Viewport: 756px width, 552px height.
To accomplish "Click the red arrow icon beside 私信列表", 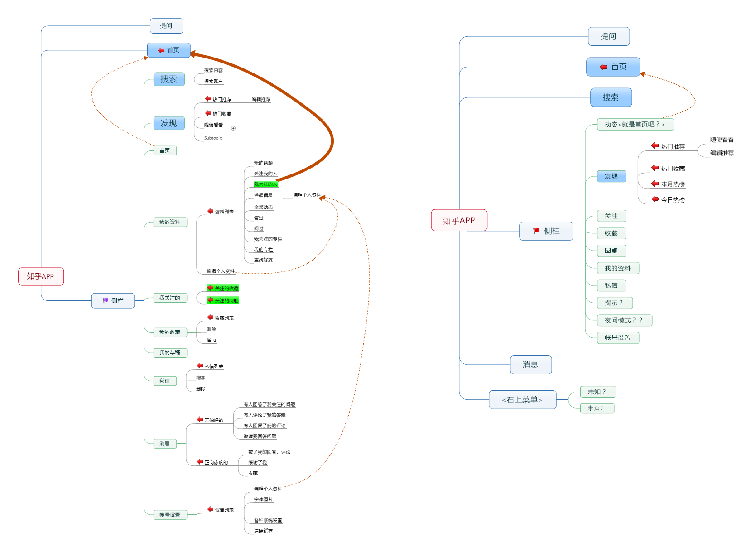I will pyautogui.click(x=200, y=366).
